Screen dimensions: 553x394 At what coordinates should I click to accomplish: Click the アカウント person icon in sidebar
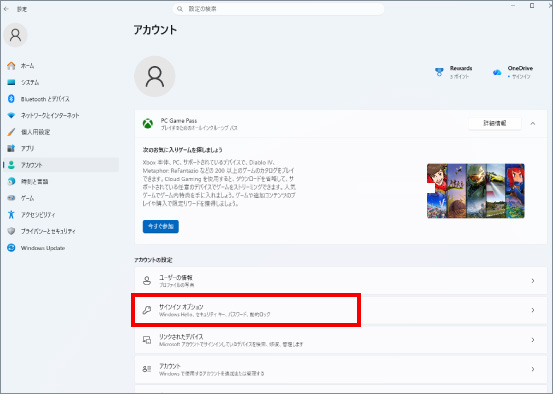[x=11, y=165]
